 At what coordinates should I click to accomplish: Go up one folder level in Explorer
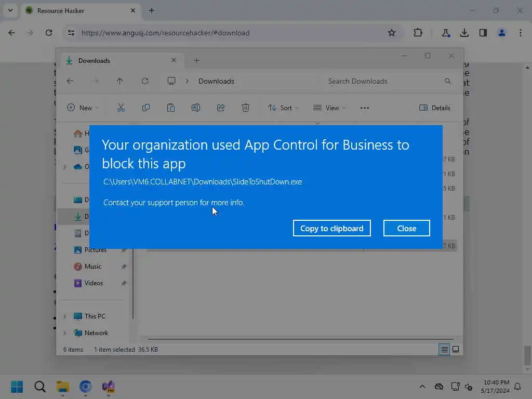click(120, 81)
